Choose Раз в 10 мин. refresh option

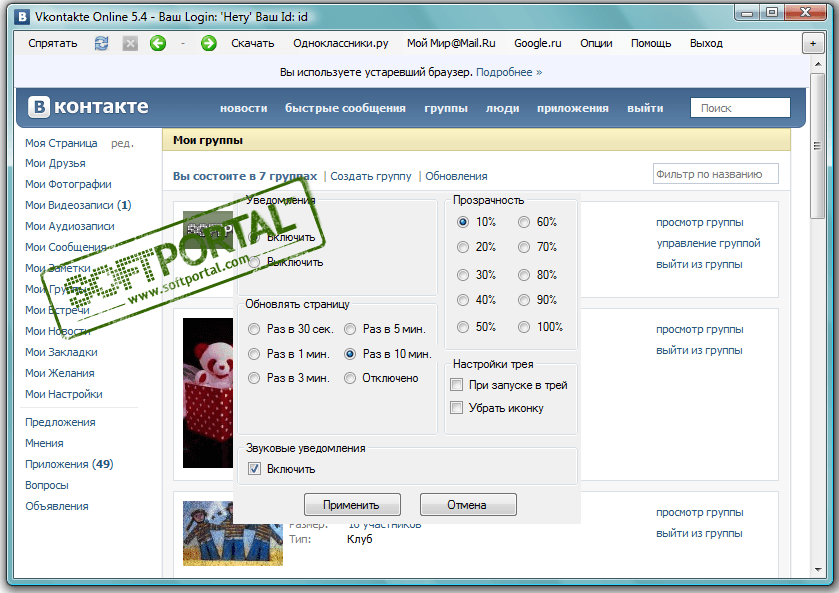pos(350,354)
